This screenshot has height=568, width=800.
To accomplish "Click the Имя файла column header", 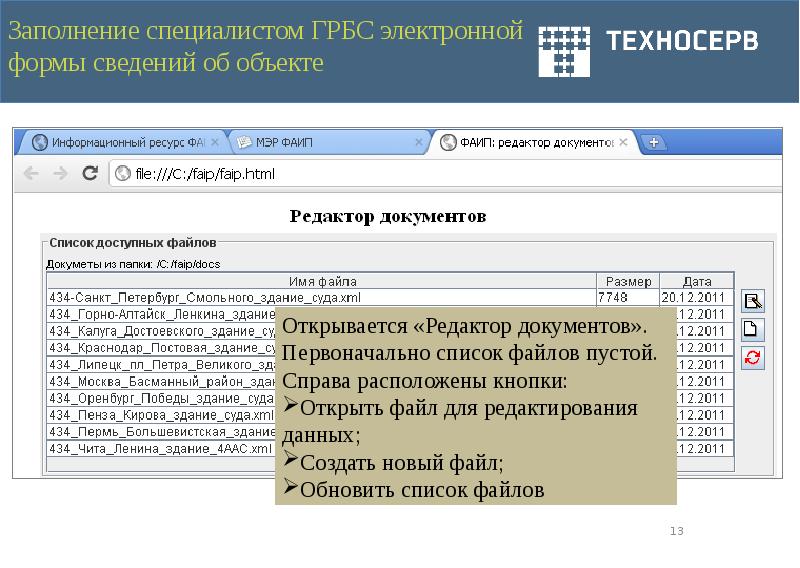I will click(x=322, y=281).
